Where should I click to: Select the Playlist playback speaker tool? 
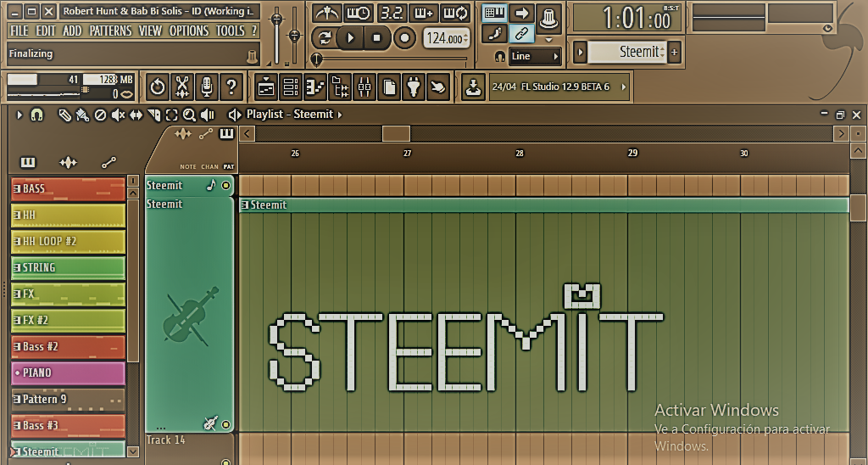(208, 115)
